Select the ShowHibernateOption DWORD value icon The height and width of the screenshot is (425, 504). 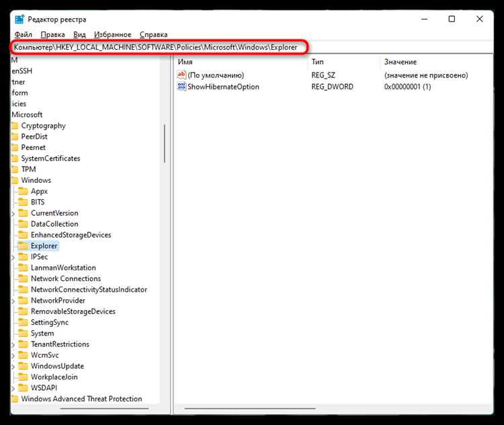(181, 86)
